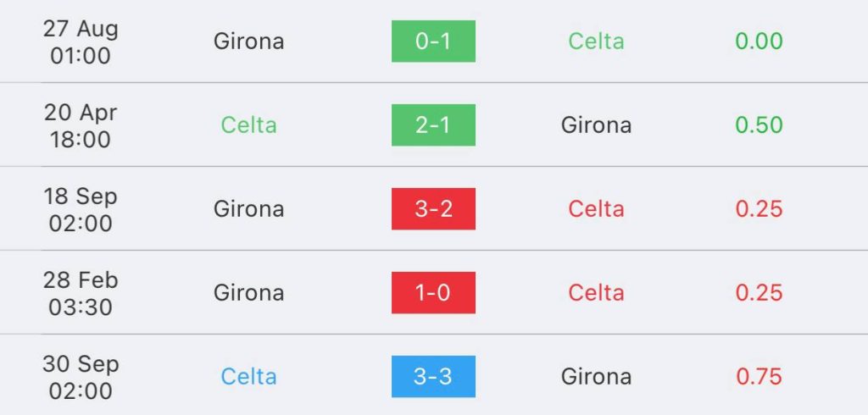This screenshot has height=415, width=868.
Task: Open the red 1-0 score badge
Action: [x=433, y=293]
